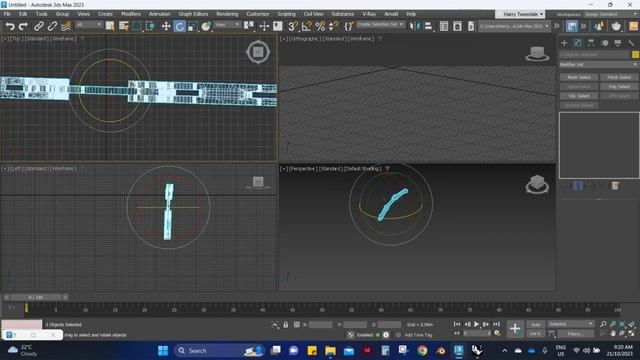Click the Align tool icon
This screenshot has height=360, width=640.
pos(428,26)
